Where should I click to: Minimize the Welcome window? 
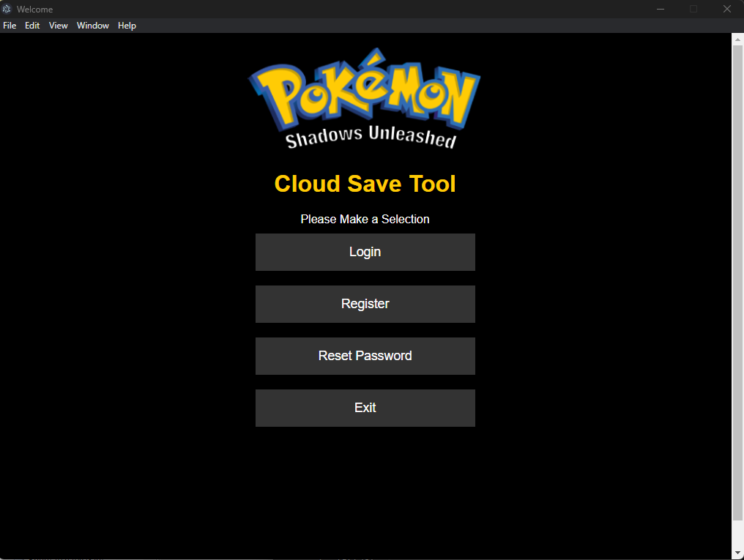pos(660,9)
